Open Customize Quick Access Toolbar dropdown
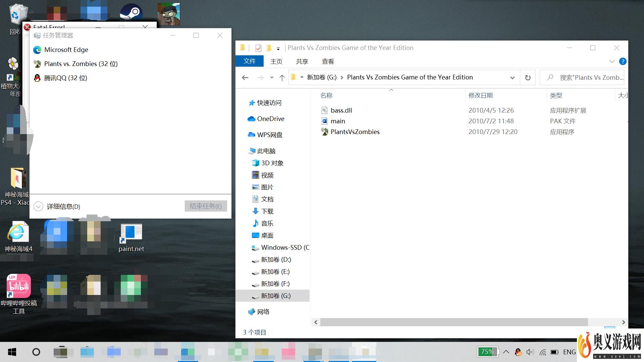This screenshot has width=644, height=362. [278, 49]
